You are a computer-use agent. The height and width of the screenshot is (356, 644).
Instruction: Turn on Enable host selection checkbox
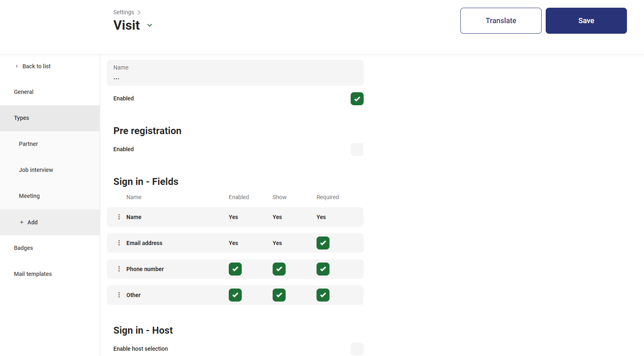tap(357, 349)
